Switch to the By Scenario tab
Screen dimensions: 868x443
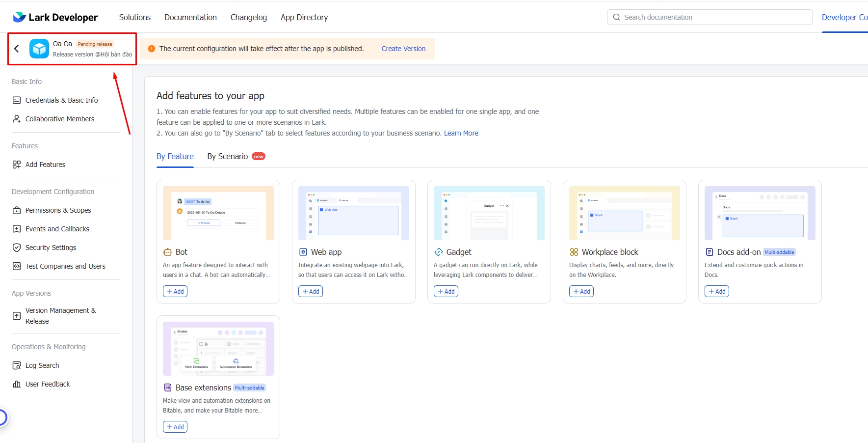pos(228,157)
